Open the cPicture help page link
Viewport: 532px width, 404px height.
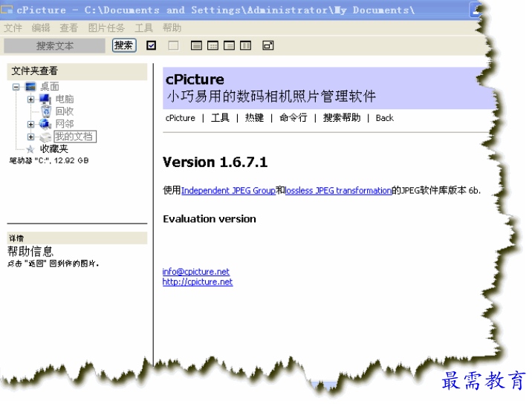point(180,118)
